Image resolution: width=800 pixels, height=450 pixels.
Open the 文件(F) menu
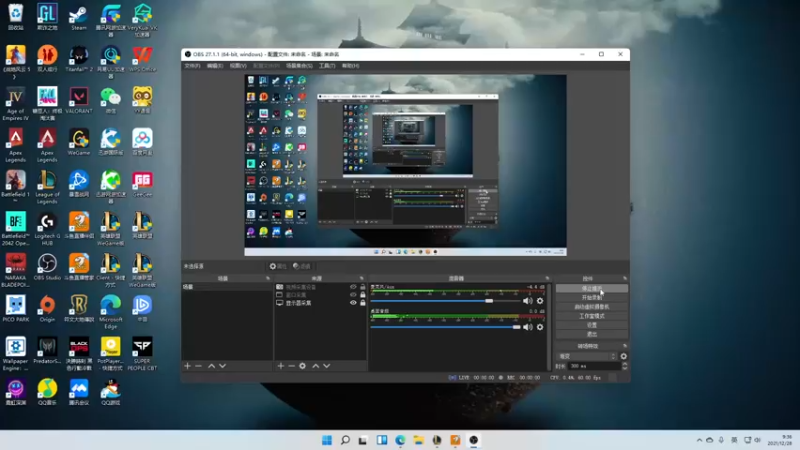tap(192, 66)
